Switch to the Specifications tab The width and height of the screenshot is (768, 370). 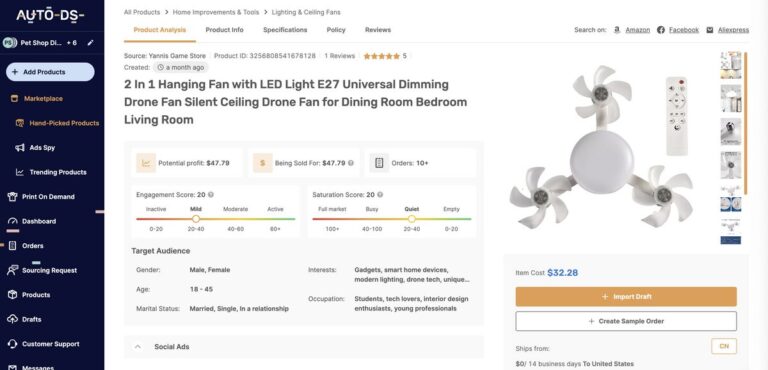[x=285, y=30]
